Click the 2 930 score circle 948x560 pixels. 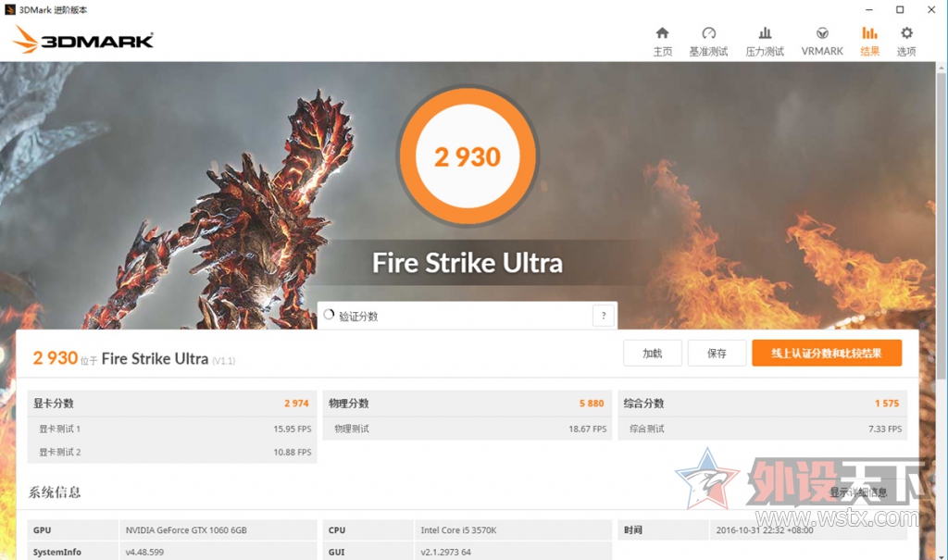pyautogui.click(x=468, y=156)
